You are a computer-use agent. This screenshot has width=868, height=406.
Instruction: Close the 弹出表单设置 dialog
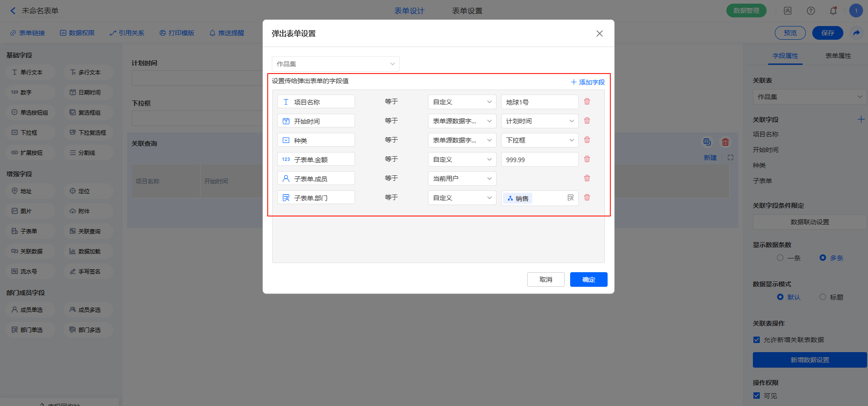click(x=599, y=33)
